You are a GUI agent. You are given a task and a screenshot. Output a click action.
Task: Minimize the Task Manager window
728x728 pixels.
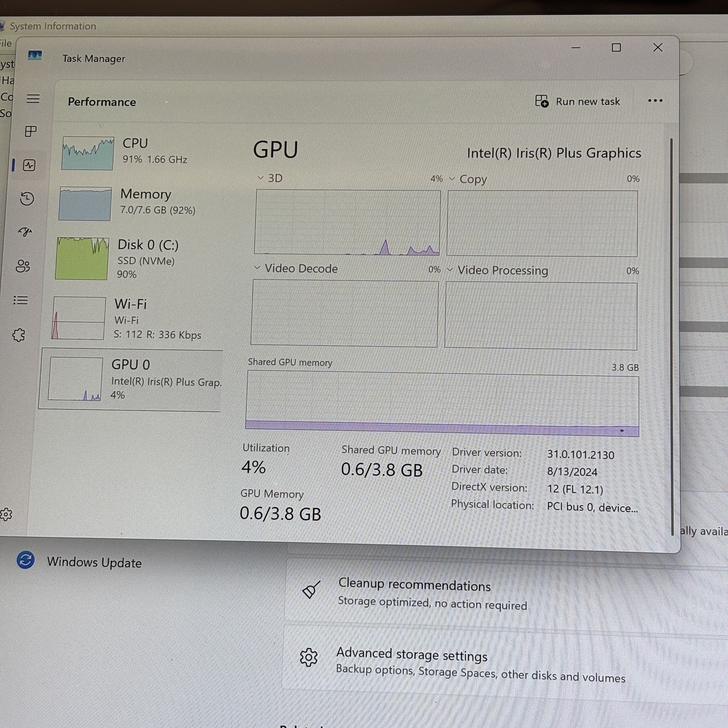coord(576,47)
